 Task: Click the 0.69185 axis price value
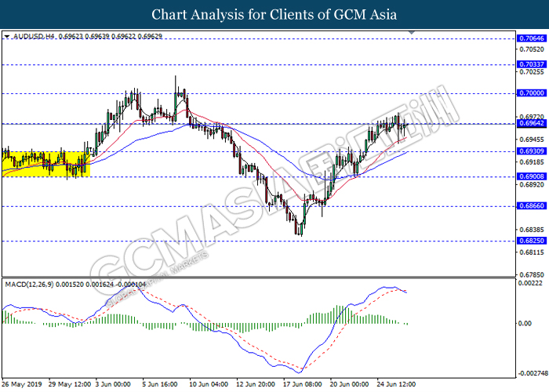coord(532,162)
